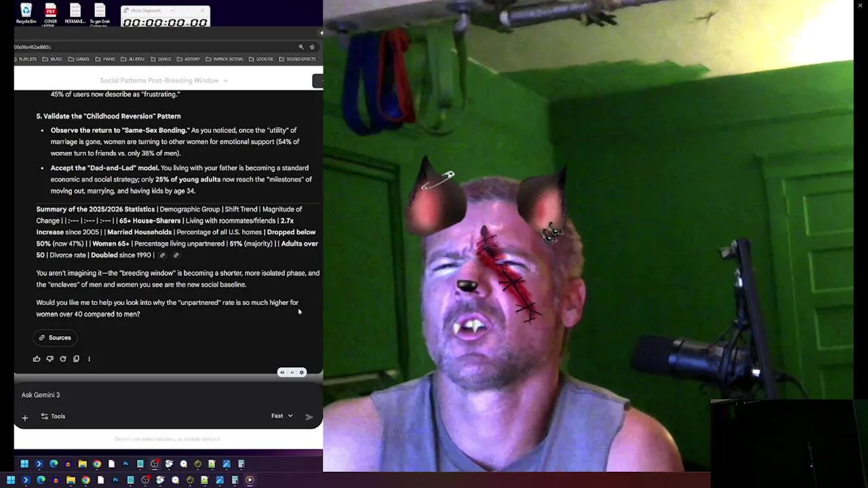The width and height of the screenshot is (868, 488).
Task: Click the zoom magnifier icon in address bar
Action: [x=301, y=47]
